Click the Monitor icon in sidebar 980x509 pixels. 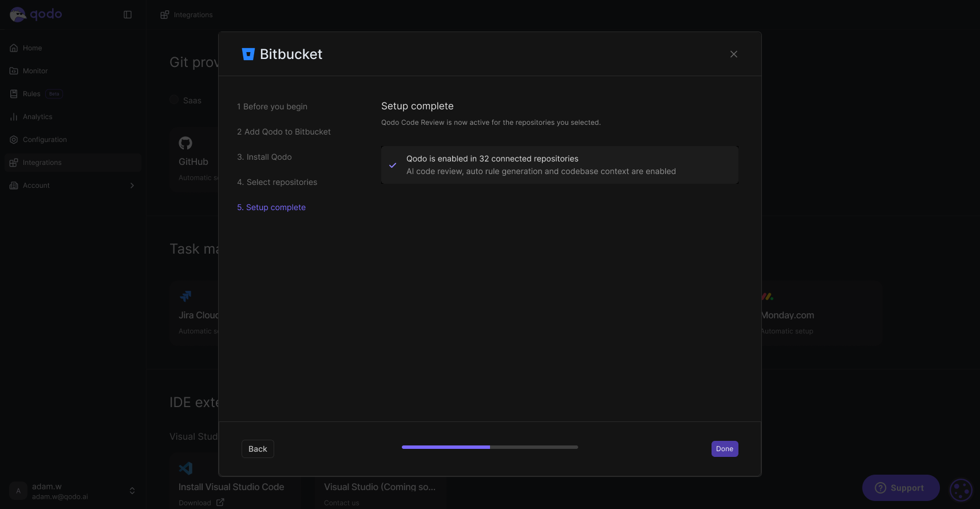(14, 71)
